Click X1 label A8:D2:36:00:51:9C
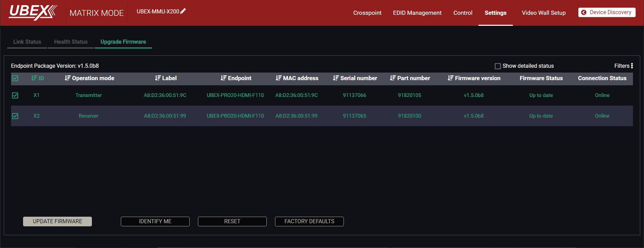This screenshot has height=248, width=644. (165, 95)
